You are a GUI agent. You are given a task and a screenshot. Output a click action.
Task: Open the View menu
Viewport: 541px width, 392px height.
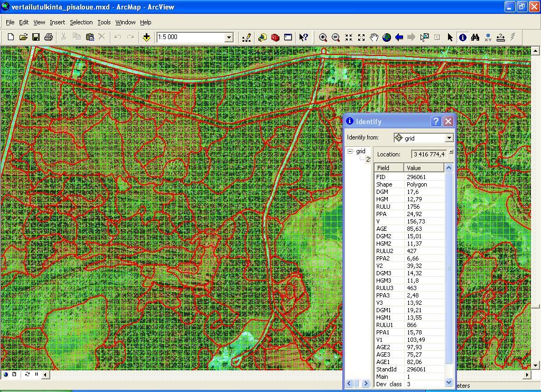coord(39,22)
